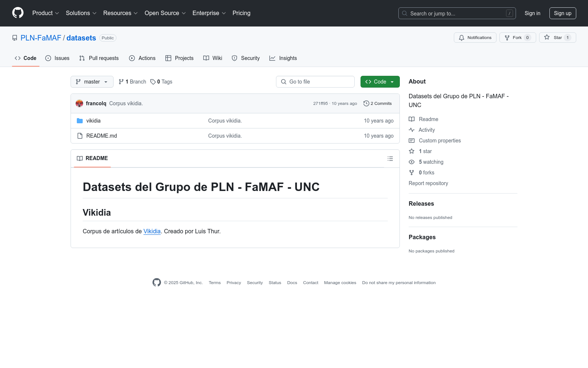Switch to the Wiki tab
Screen dimensions: 588x368
click(213, 58)
